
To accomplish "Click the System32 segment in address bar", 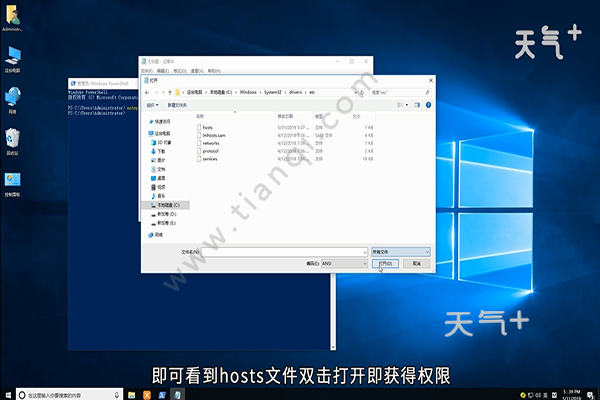I will point(272,92).
